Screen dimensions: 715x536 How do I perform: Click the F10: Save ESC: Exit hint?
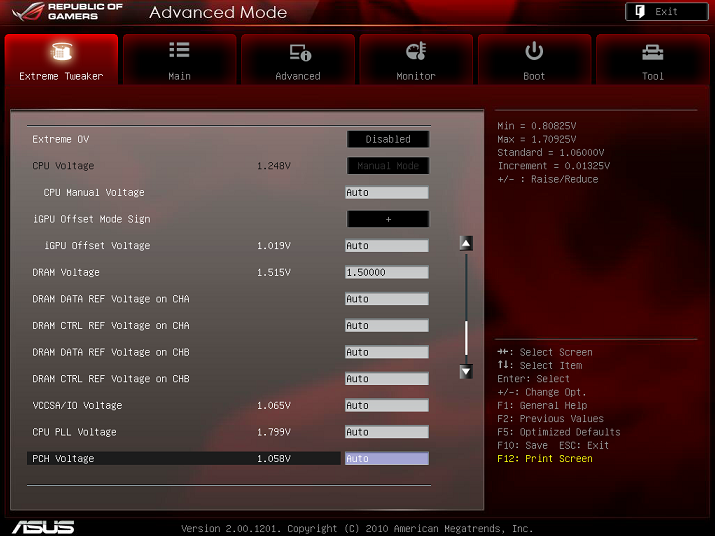coord(553,445)
